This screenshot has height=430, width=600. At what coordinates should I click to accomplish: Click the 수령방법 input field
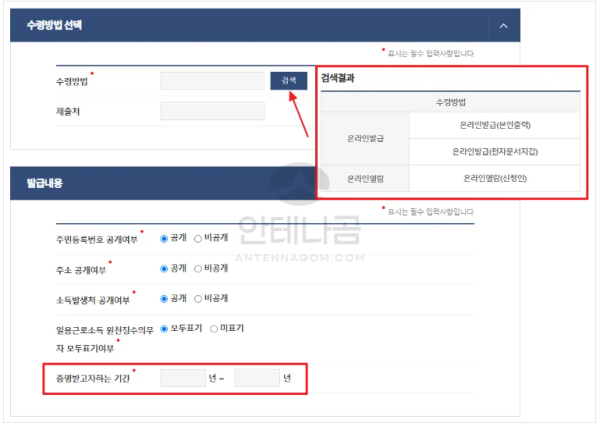coord(211,81)
